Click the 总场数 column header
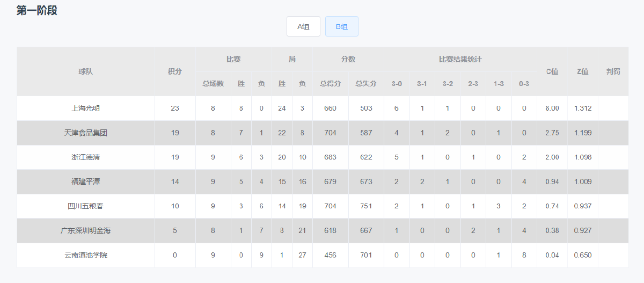 point(213,84)
